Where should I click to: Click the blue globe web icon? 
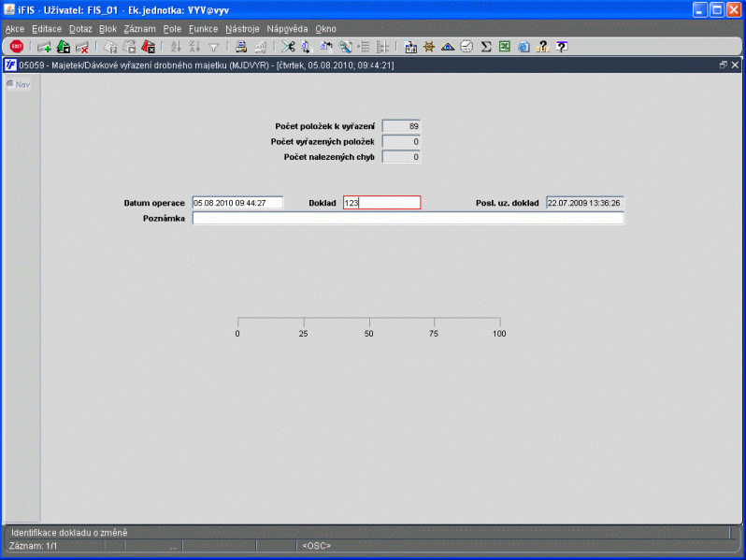(x=524, y=47)
